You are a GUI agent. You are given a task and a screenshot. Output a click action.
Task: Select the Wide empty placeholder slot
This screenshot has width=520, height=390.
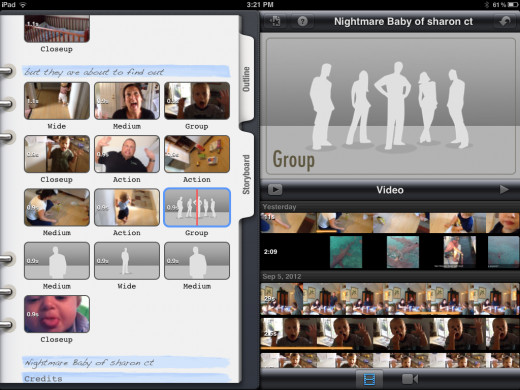tap(127, 261)
